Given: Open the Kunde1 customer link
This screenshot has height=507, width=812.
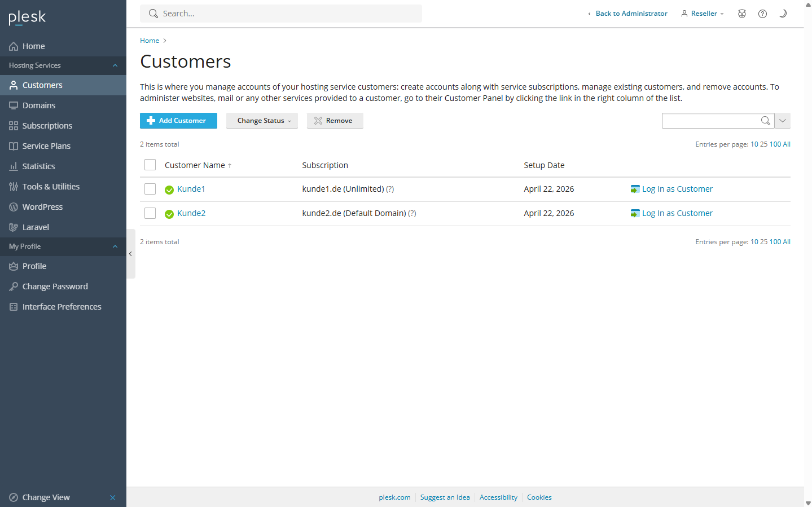Looking at the screenshot, I should (191, 189).
